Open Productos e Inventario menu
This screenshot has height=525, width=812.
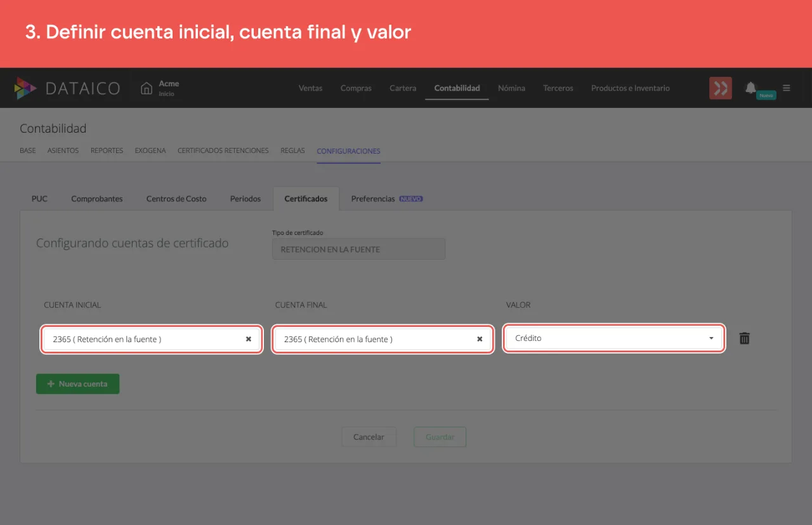tap(631, 88)
